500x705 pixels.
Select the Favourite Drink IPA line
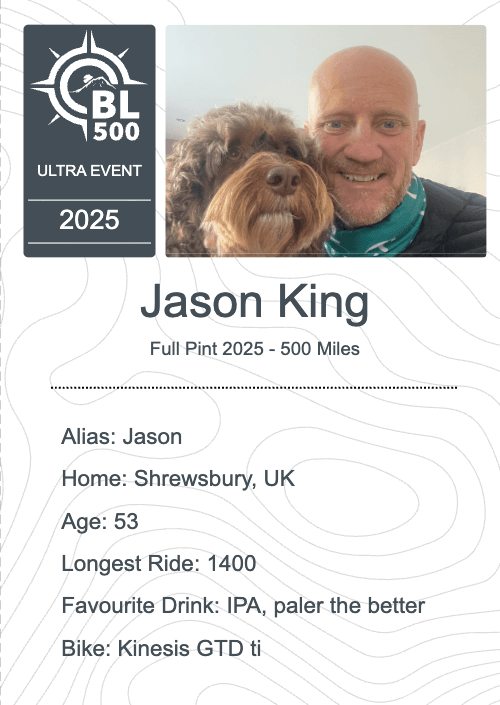tap(243, 606)
